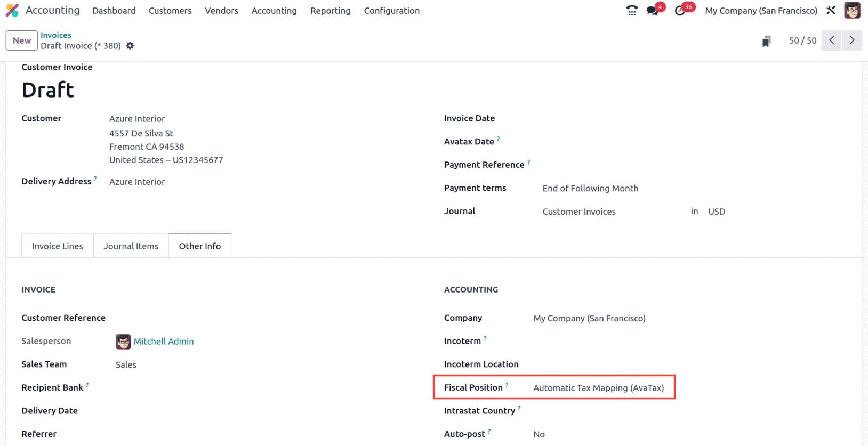The height and width of the screenshot is (446, 868).
Task: Open the Configuration menu
Action: pyautogui.click(x=392, y=11)
